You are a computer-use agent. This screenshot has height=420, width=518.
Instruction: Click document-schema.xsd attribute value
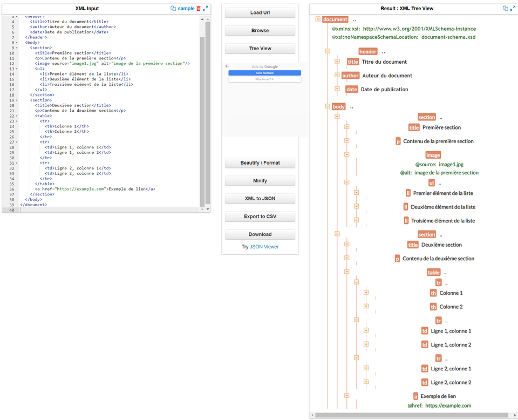click(x=448, y=37)
